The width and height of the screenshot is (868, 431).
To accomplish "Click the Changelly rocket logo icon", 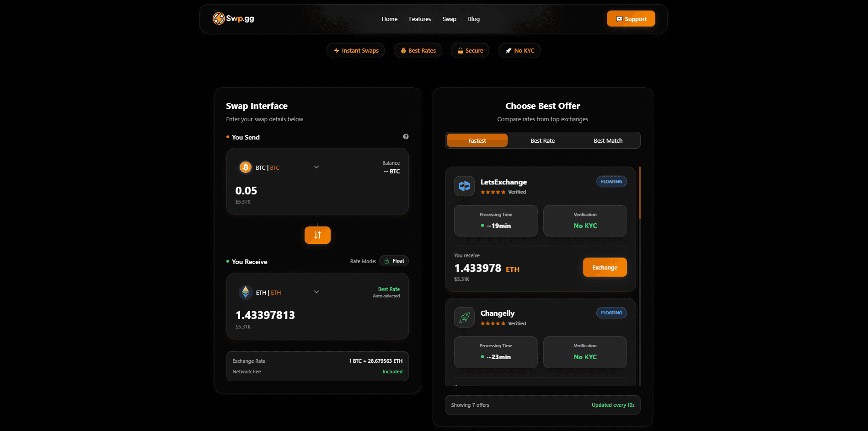I will 464,317.
